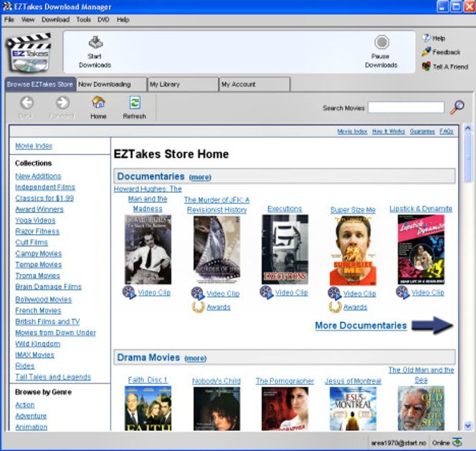The image size is (476, 451).
Task: Open Jesus of Montreal cover thumbnail
Action: coord(353,409)
